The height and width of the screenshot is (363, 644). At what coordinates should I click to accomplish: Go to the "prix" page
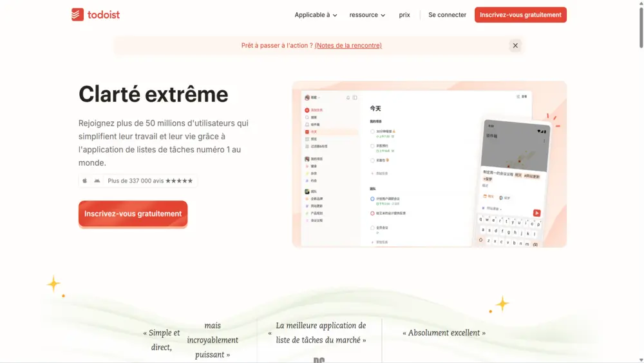click(x=404, y=15)
